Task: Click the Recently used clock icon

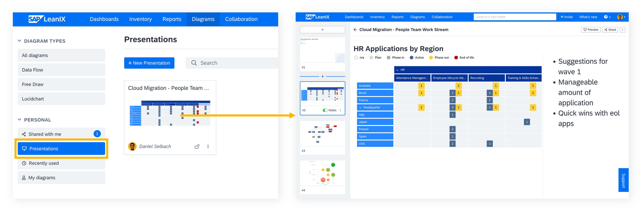Action: point(24,163)
